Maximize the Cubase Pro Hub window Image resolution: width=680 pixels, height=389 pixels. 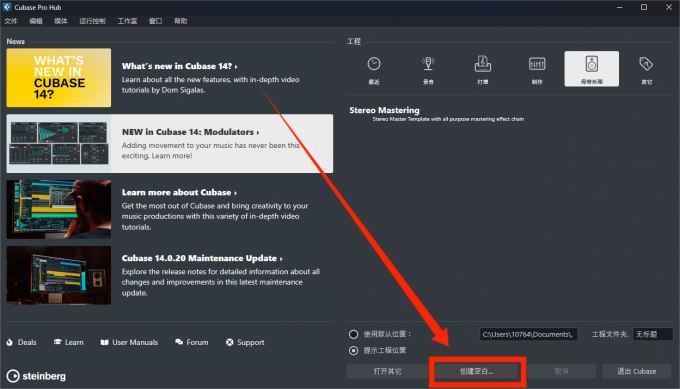(644, 7)
